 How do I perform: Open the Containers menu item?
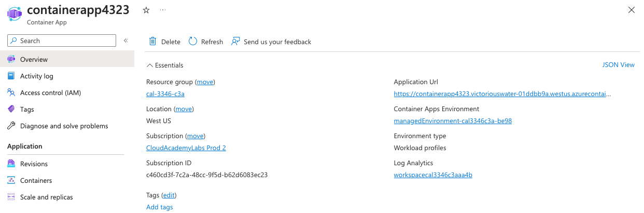tap(36, 181)
